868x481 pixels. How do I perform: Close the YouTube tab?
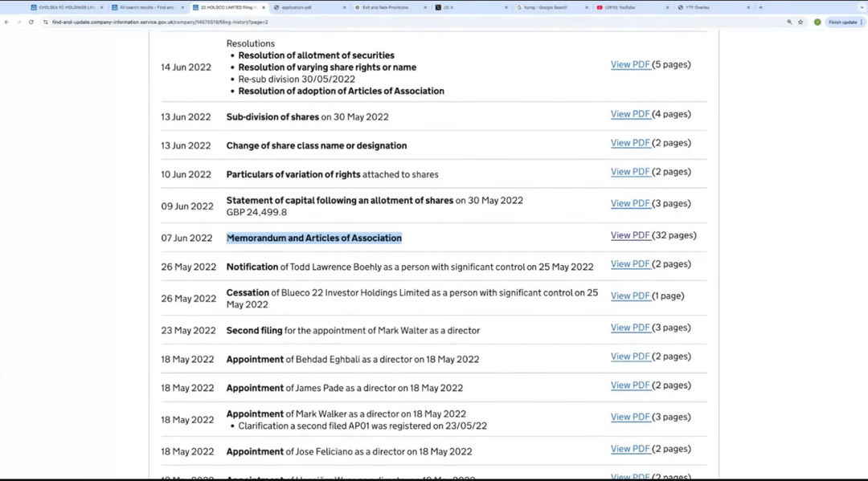668,7
